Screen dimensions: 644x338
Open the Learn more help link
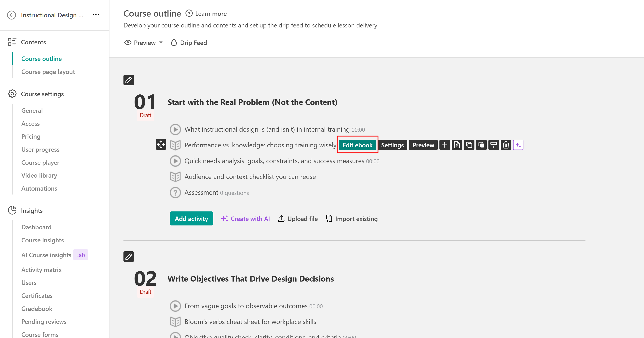(x=206, y=13)
